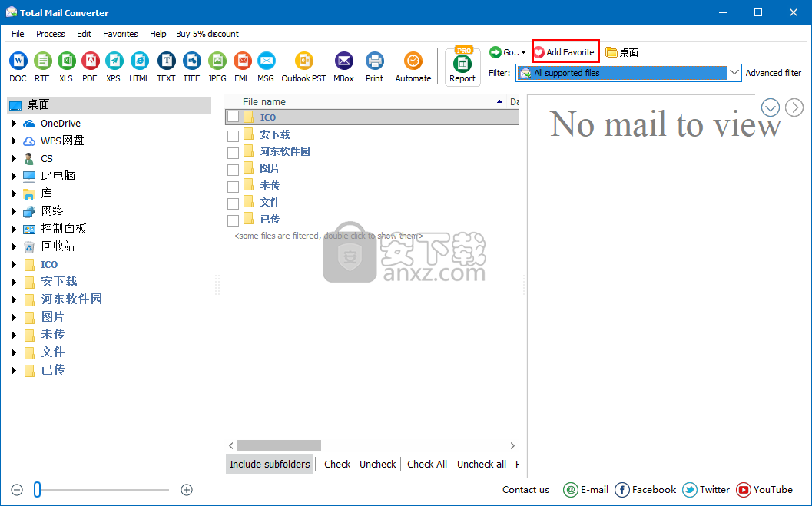The image size is (812, 506).
Task: Choose the XLS conversion icon
Action: tap(66, 67)
